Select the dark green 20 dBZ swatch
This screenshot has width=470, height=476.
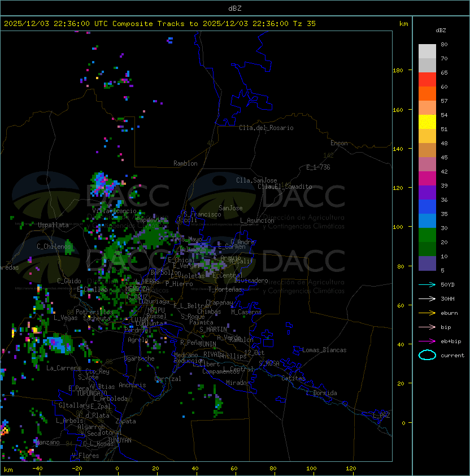pyautogui.click(x=427, y=249)
